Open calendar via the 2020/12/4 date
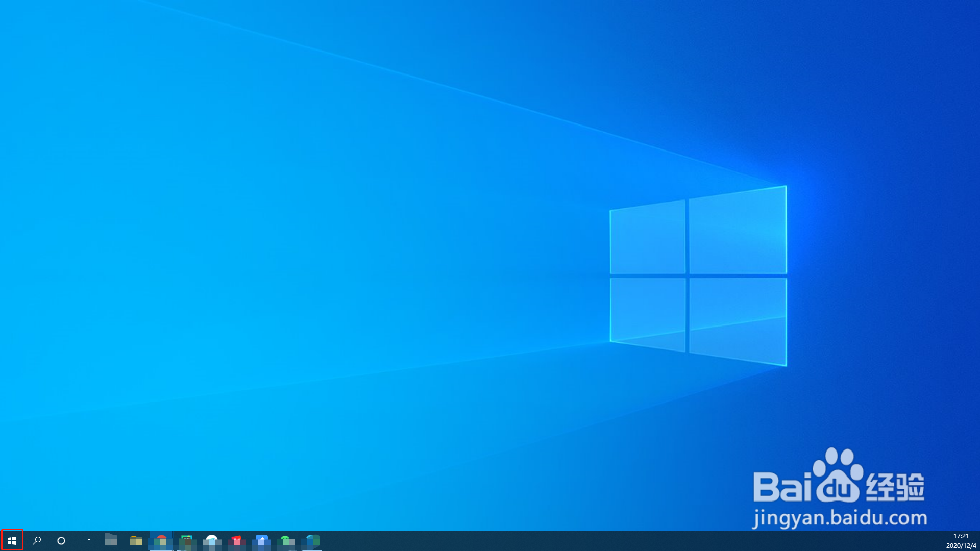This screenshot has width=980, height=551. coord(961,545)
